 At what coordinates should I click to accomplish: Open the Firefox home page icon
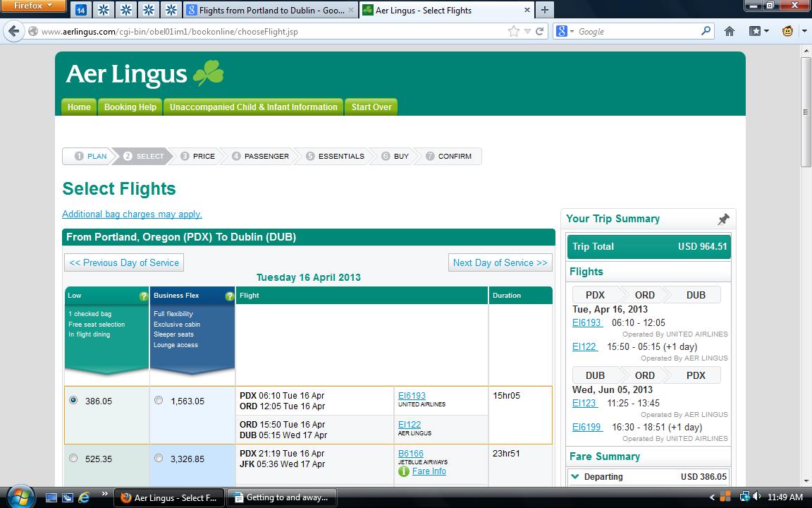730,32
